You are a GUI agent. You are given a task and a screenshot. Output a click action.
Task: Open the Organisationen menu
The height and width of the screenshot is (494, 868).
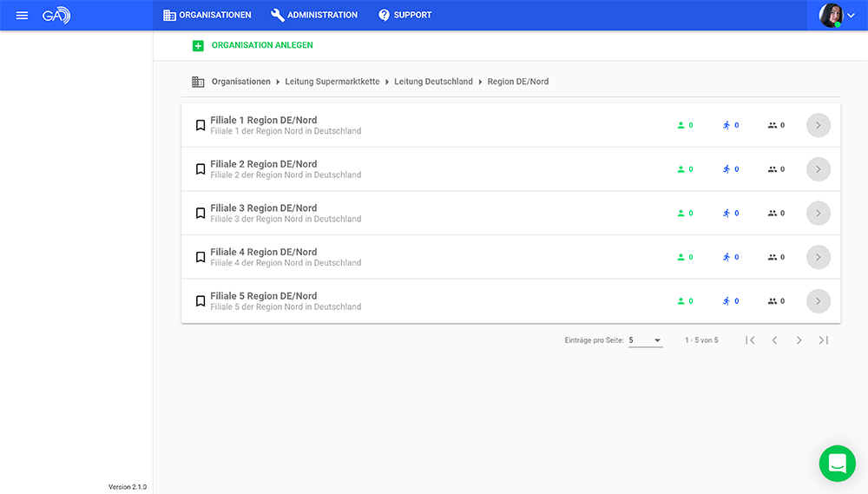pyautogui.click(x=207, y=15)
